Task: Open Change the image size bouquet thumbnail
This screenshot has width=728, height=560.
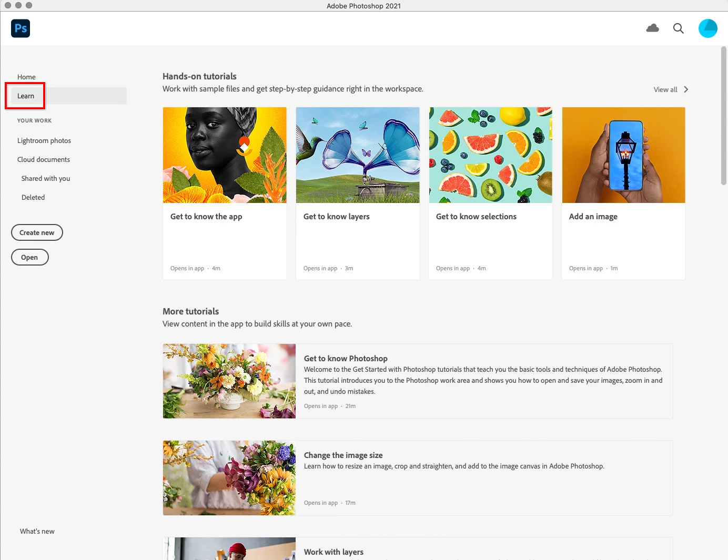Action: point(229,478)
